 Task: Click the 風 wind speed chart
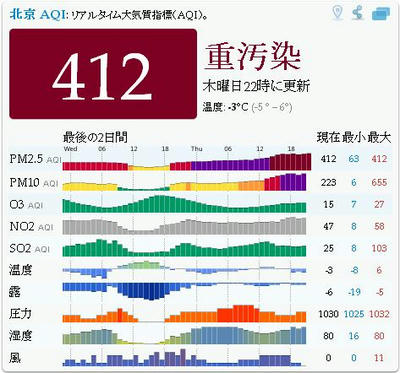point(184,357)
